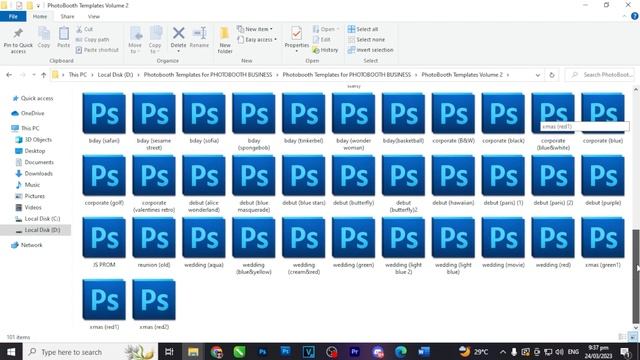Refresh the folder view
The width and height of the screenshot is (640, 360).
552,75
